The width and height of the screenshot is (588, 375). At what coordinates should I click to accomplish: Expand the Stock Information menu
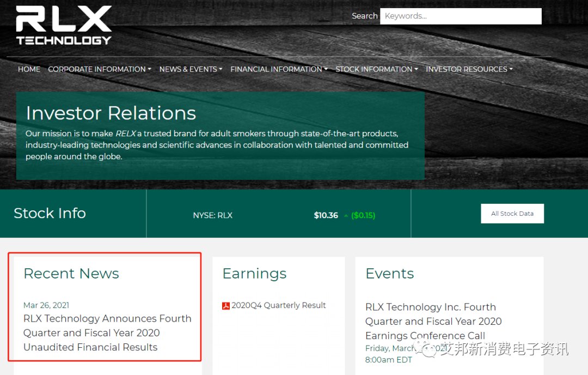pos(377,69)
